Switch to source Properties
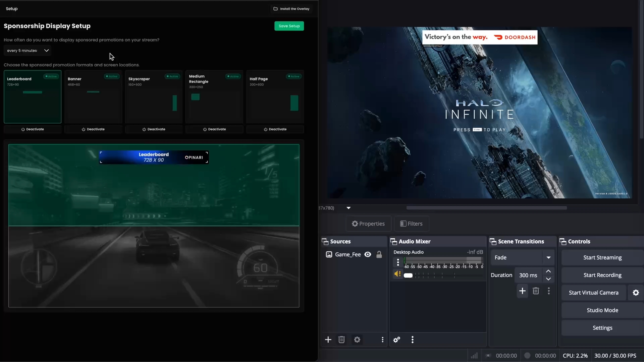 pos(368,224)
